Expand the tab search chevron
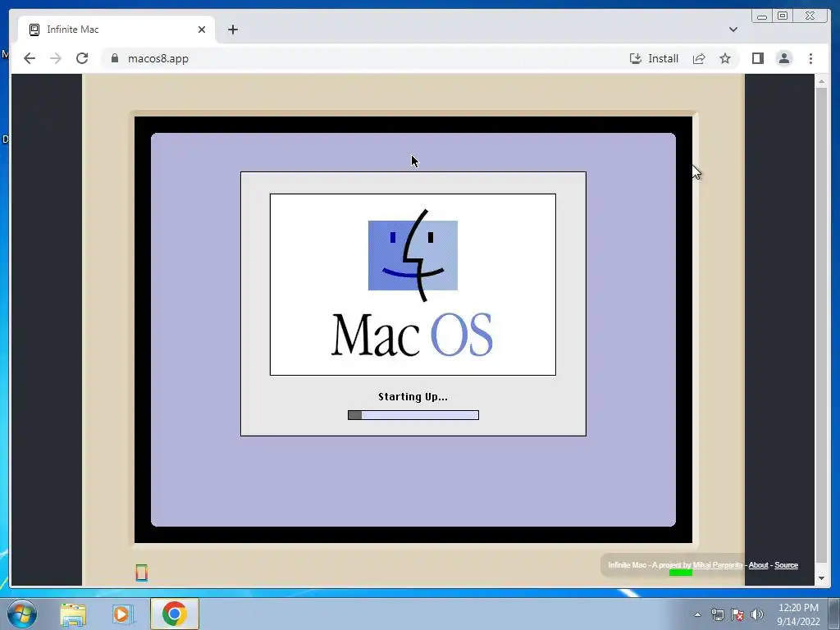Image resolution: width=840 pixels, height=630 pixels. (x=733, y=30)
